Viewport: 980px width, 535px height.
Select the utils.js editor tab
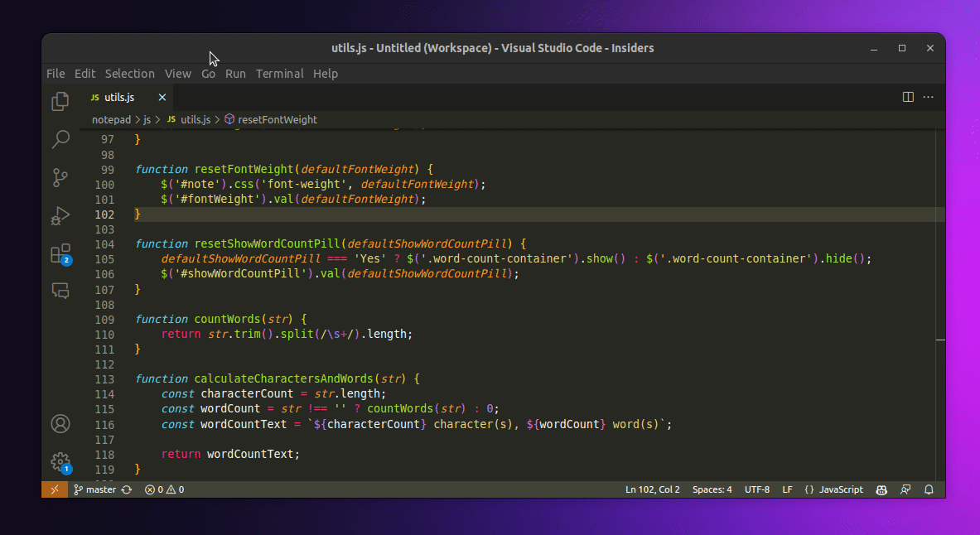click(x=119, y=97)
